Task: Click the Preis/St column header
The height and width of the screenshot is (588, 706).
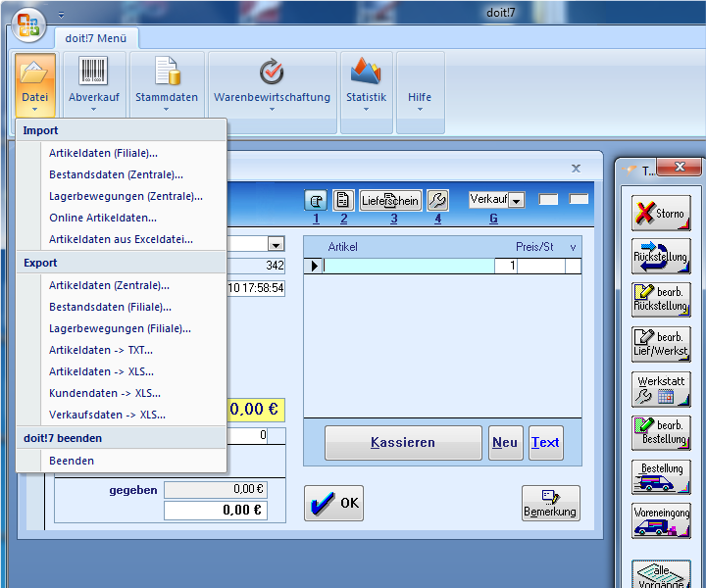Action: click(x=534, y=247)
